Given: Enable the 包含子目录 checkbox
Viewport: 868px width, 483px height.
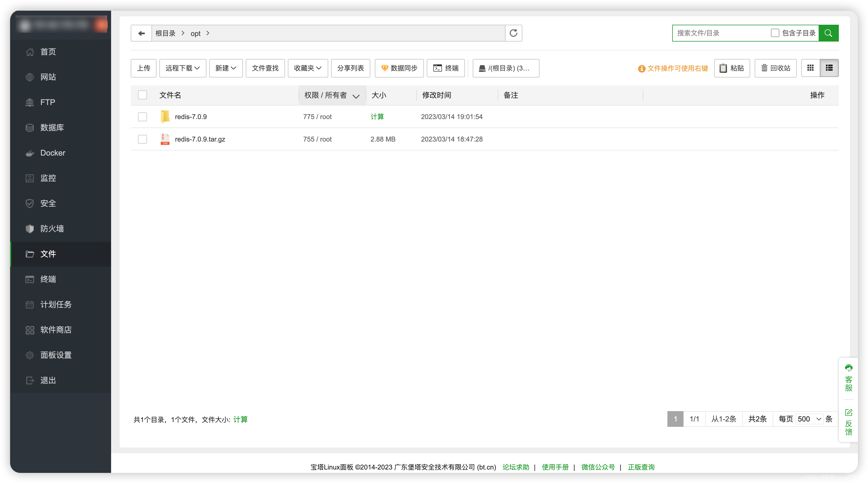Looking at the screenshot, I should tap(775, 33).
